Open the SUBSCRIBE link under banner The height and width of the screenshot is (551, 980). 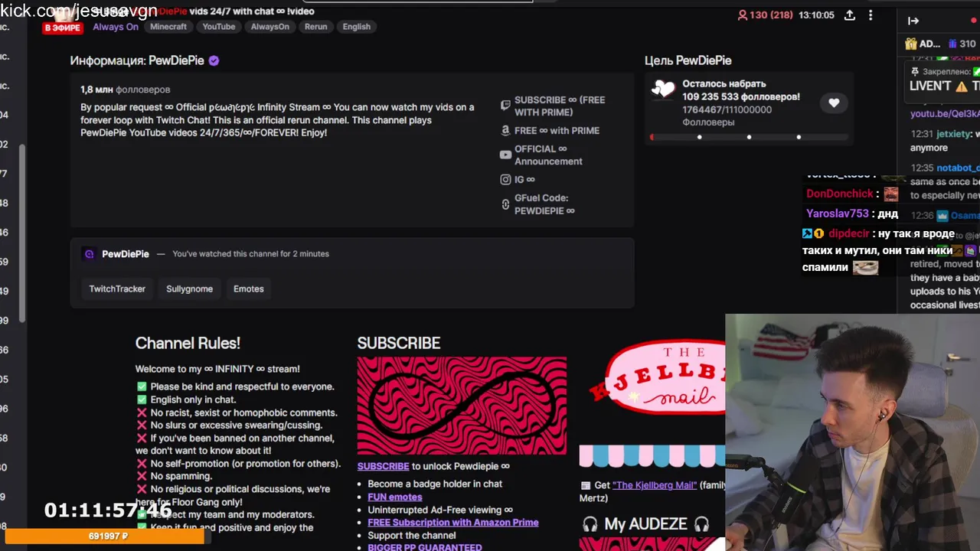tap(383, 466)
